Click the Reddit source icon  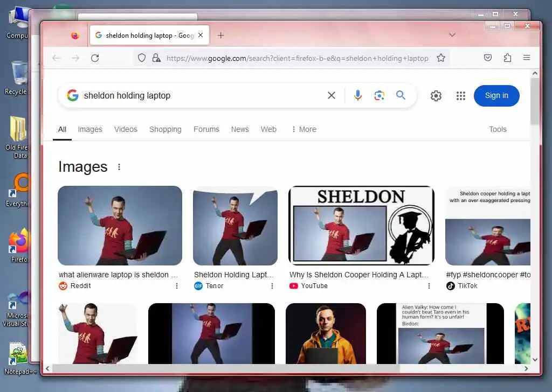pos(63,286)
